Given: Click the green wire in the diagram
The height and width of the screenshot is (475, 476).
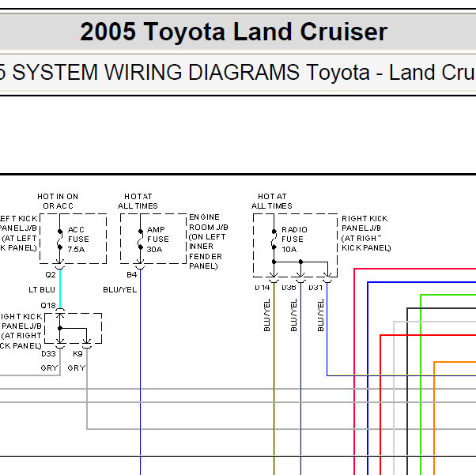Looking at the screenshot, I should [x=421, y=384].
